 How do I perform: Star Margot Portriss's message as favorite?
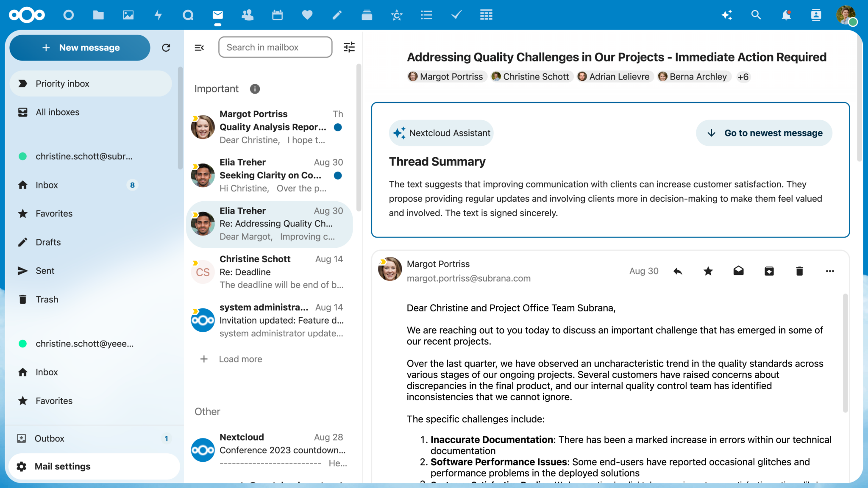pyautogui.click(x=707, y=271)
